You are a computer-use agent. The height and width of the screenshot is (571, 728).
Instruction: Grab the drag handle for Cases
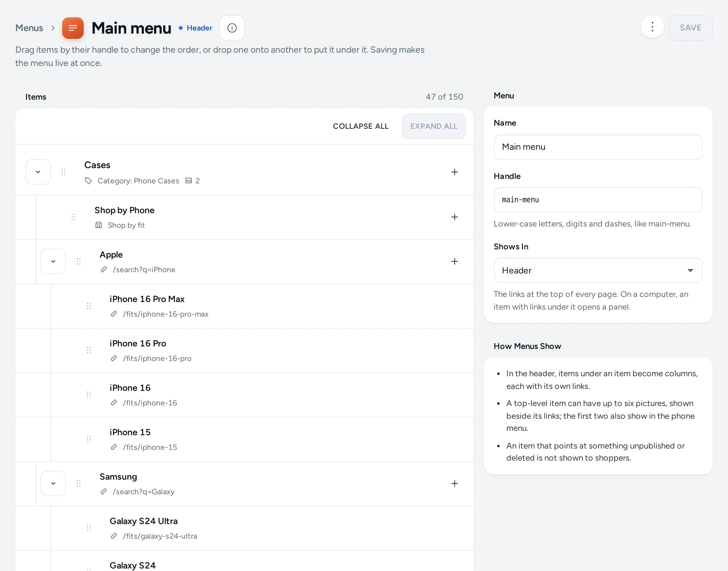[x=63, y=172]
